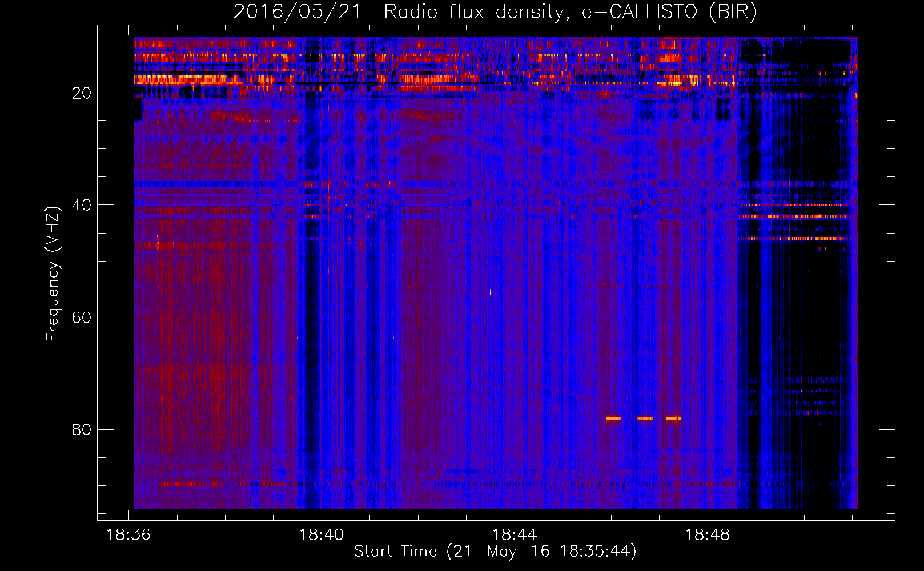Screen dimensions: 924x571
Task: Click the '80' frequency tick label
Action: 82,429
